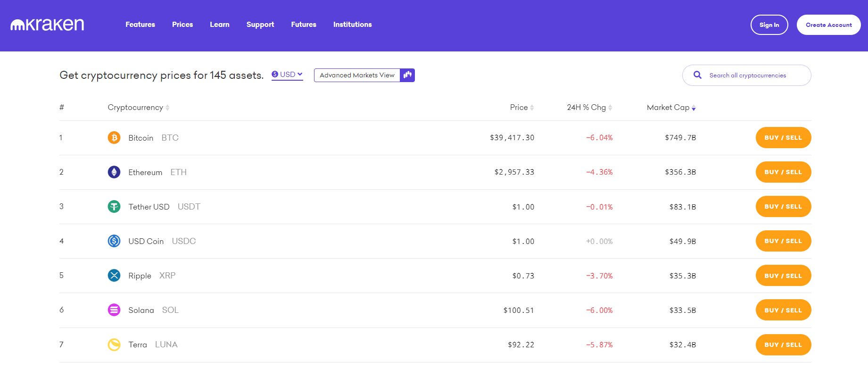The height and width of the screenshot is (370, 868).
Task: Click Buy / Sell for Tether USD
Action: click(x=783, y=206)
